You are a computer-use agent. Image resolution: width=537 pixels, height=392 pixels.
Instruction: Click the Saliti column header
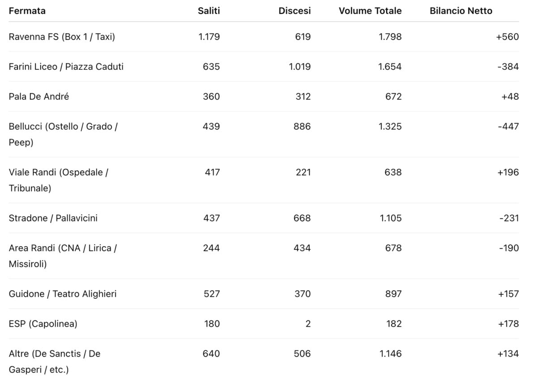coord(209,11)
